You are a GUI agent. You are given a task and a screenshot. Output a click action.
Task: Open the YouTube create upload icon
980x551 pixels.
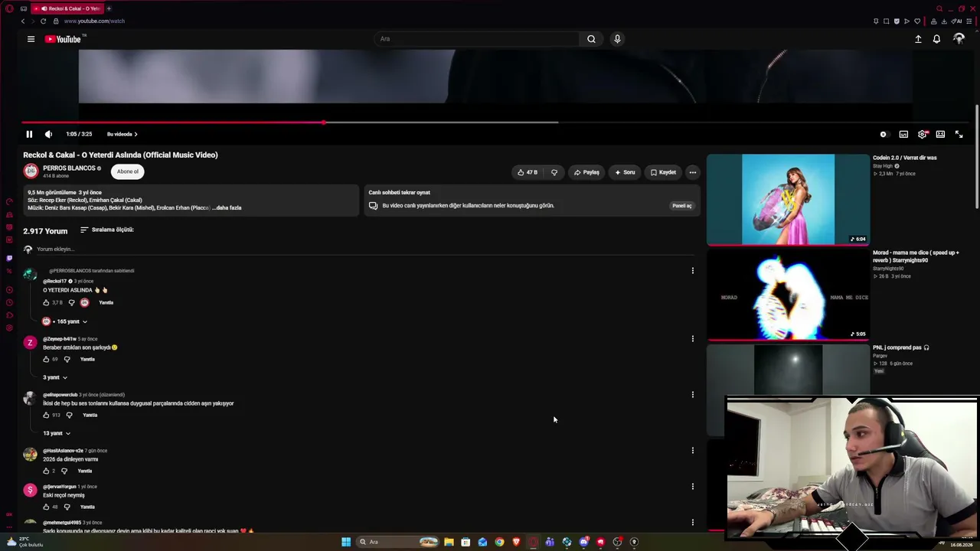(x=918, y=39)
